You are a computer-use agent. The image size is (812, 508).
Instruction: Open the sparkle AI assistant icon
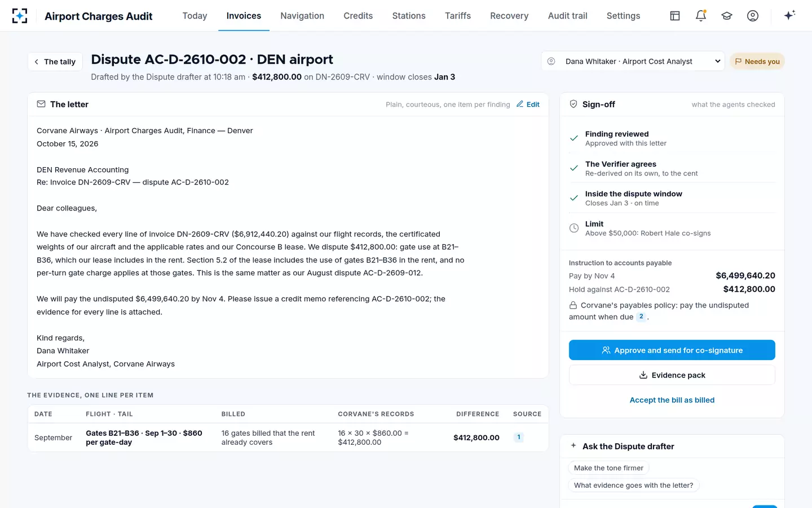click(789, 15)
